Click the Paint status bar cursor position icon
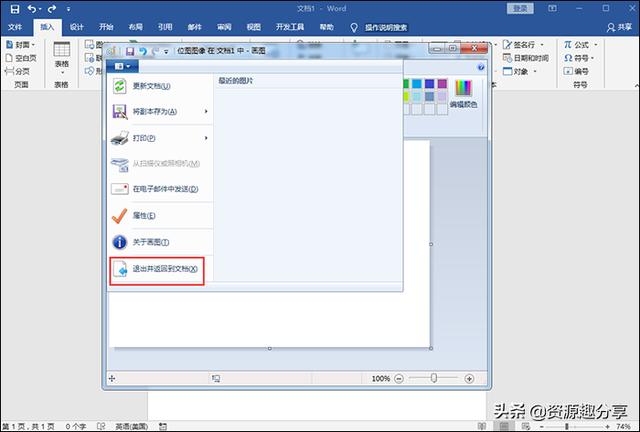This screenshot has height=432, width=640. tap(112, 379)
